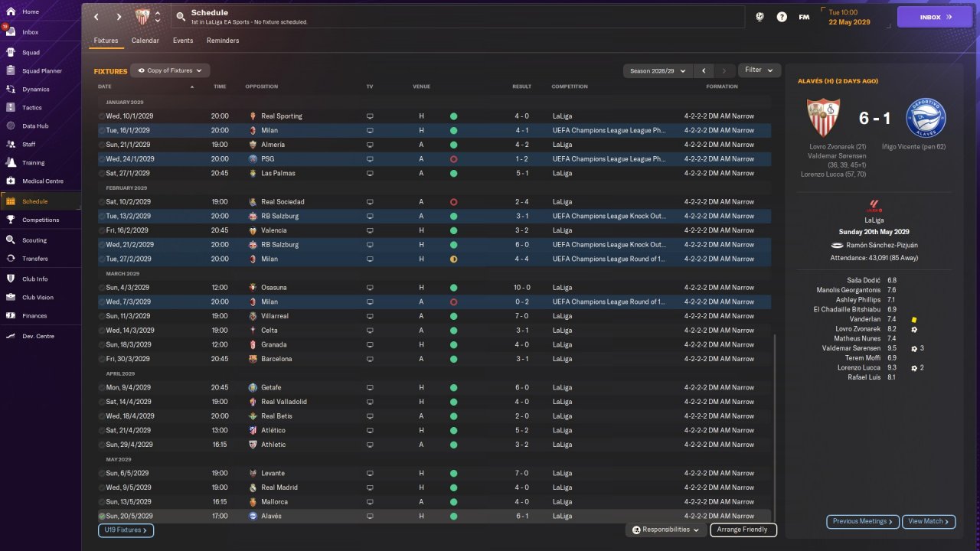The width and height of the screenshot is (980, 551).
Task: Click the View Match button
Action: pos(929,521)
